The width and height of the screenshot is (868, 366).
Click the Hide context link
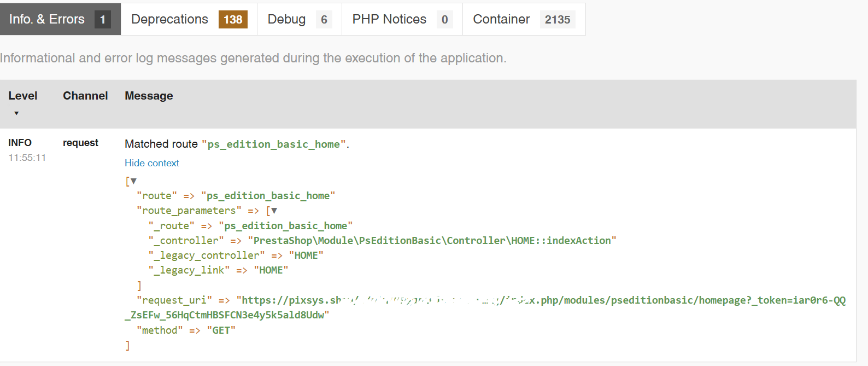151,163
